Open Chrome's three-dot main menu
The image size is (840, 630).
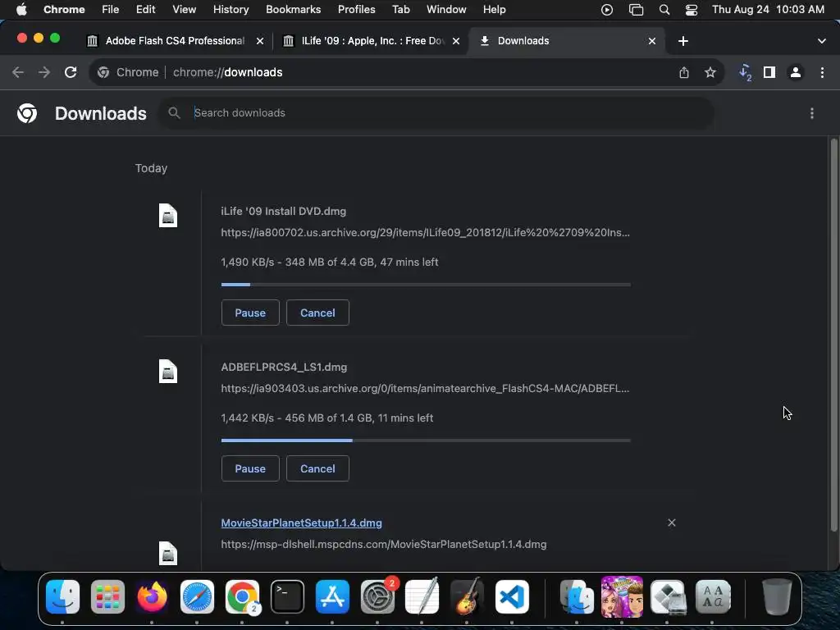(822, 72)
